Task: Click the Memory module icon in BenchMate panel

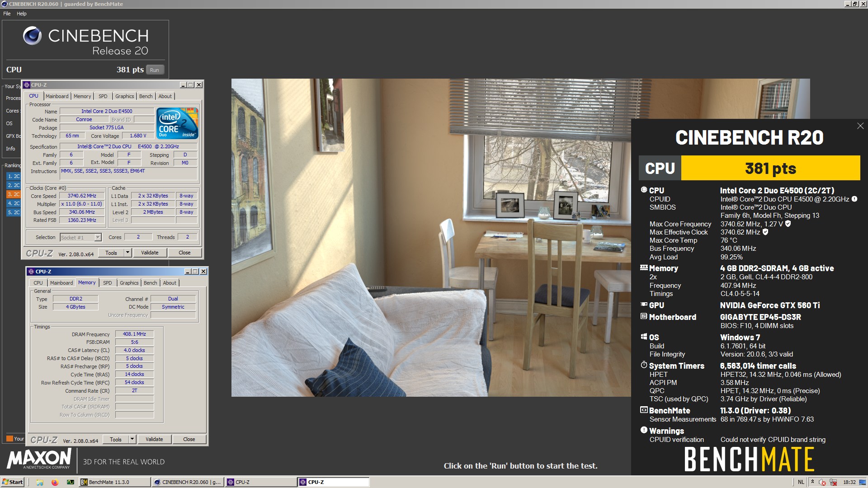Action: coord(644,268)
